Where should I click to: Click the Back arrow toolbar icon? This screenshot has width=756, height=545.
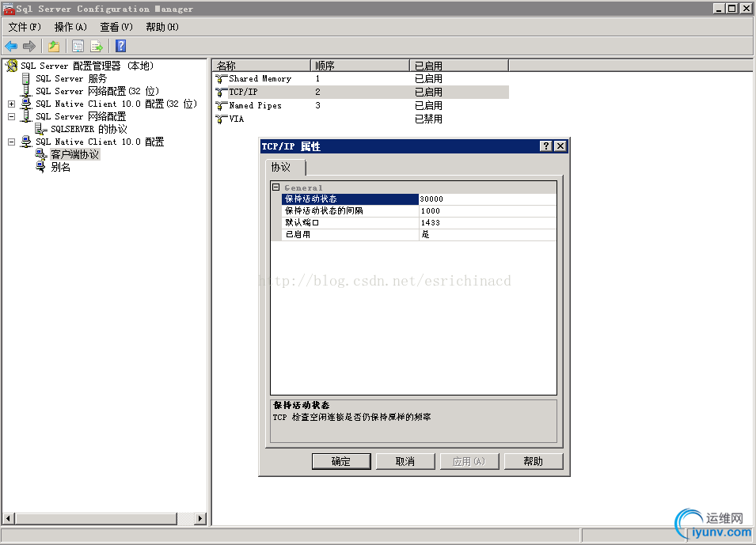point(11,46)
